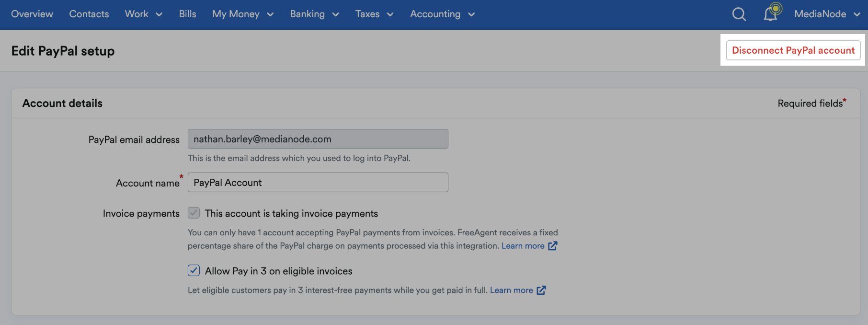The height and width of the screenshot is (325, 868).
Task: Go to the Overview tab
Action: [x=32, y=14]
